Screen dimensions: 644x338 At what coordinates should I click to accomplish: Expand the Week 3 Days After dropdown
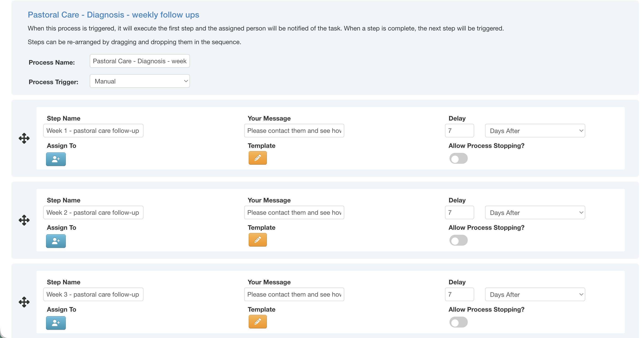point(535,294)
